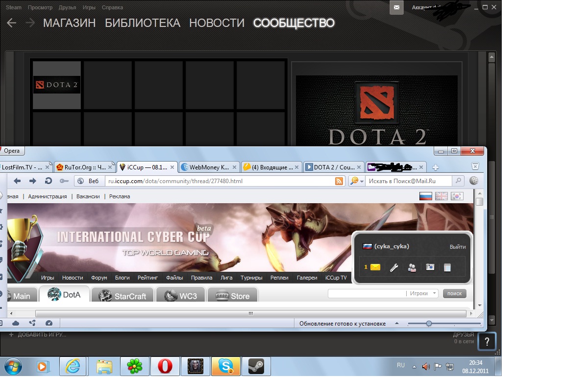588x378 pixels.
Task: Click the Mail.Ru search field in Opera
Action: point(408,181)
